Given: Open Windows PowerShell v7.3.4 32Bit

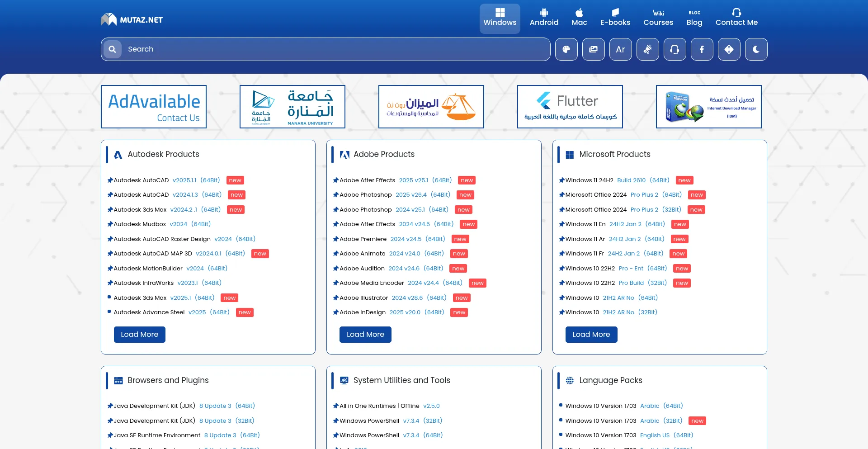Looking at the screenshot, I should tap(391, 421).
